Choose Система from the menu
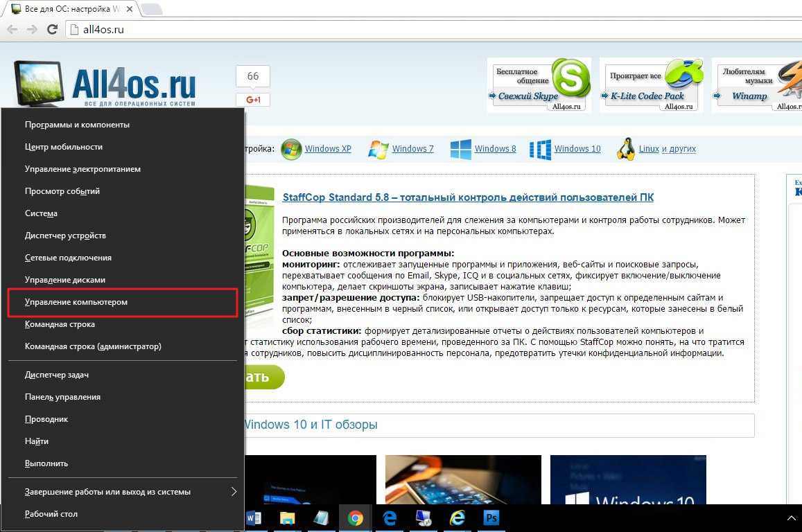The width and height of the screenshot is (802, 532). 123,213
